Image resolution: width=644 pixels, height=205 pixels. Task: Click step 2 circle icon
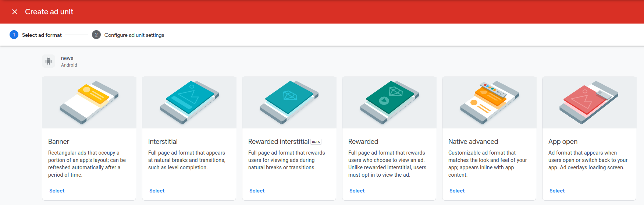point(96,35)
